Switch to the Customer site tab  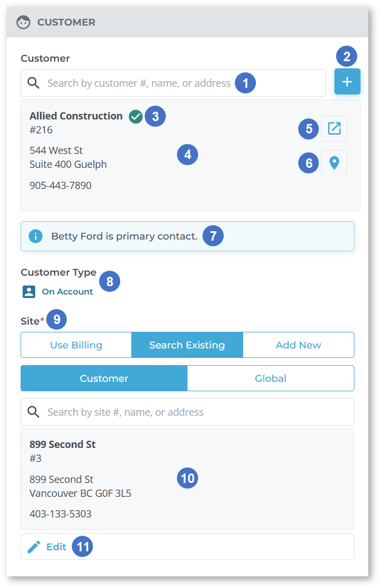tap(104, 378)
